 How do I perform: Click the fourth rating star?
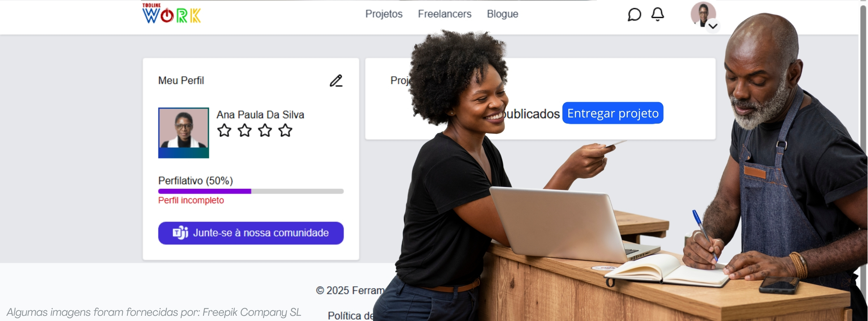[x=285, y=130]
